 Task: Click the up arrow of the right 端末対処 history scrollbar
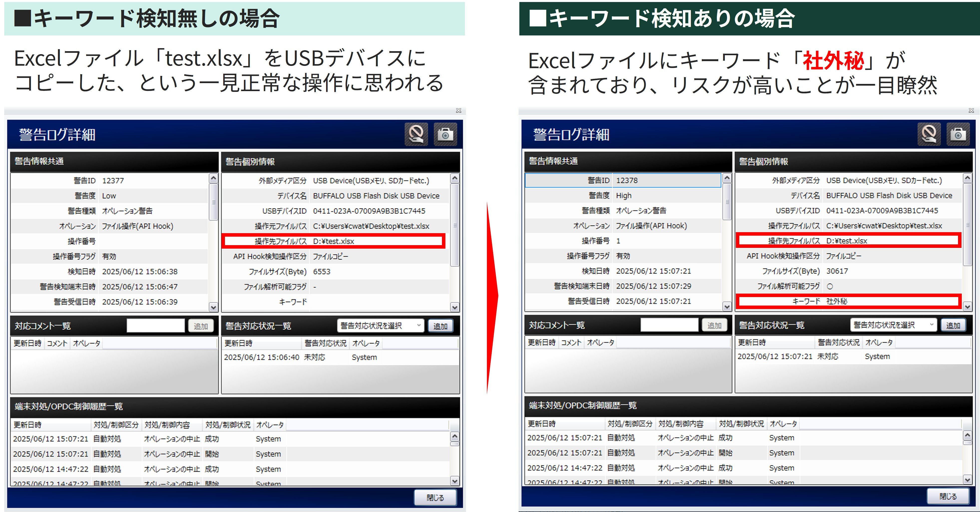click(x=968, y=435)
